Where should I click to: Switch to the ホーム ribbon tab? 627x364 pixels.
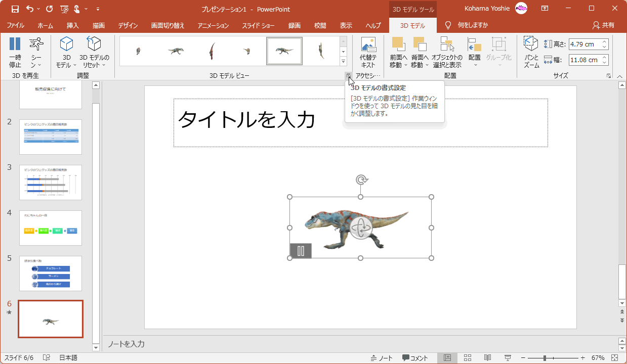[x=45, y=25]
